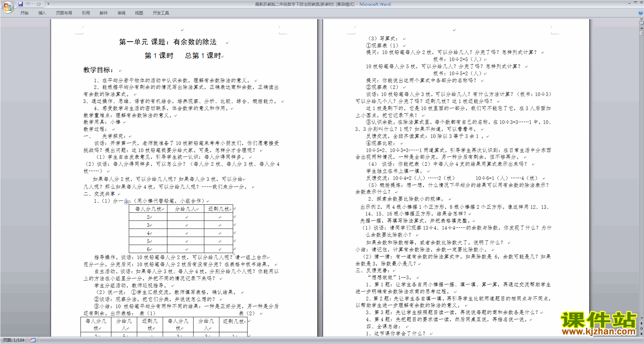Open the 审阅 ribbon tab
644x344 pixels.
click(121, 13)
